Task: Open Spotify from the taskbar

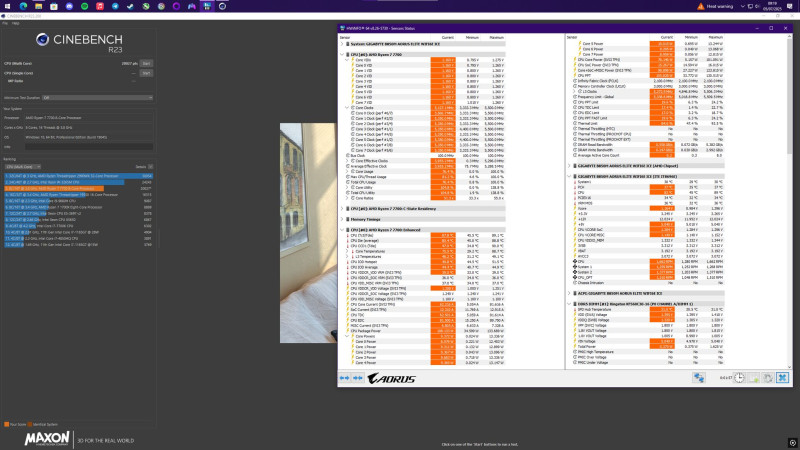Action: click(x=84, y=6)
